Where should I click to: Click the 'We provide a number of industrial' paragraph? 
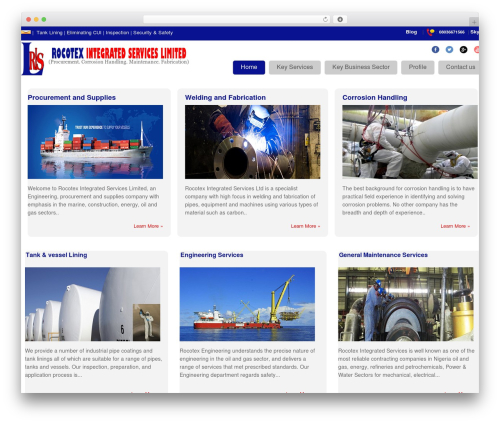click(93, 363)
